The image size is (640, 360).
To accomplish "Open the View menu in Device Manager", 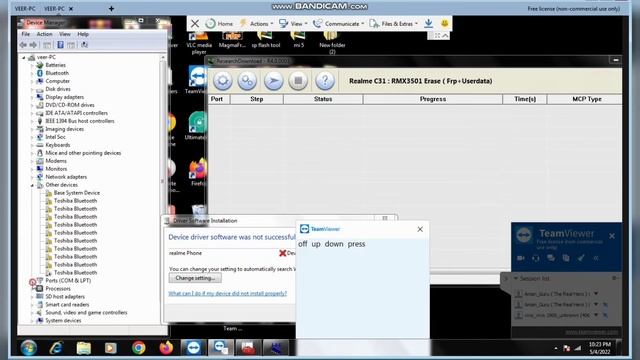I will [x=64, y=34].
